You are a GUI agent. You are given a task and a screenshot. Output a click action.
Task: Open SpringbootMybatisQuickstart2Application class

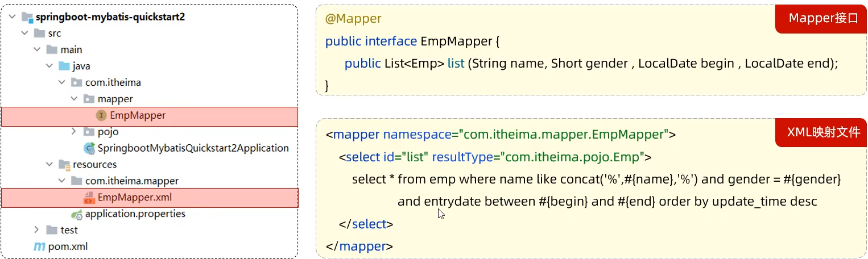click(x=193, y=148)
